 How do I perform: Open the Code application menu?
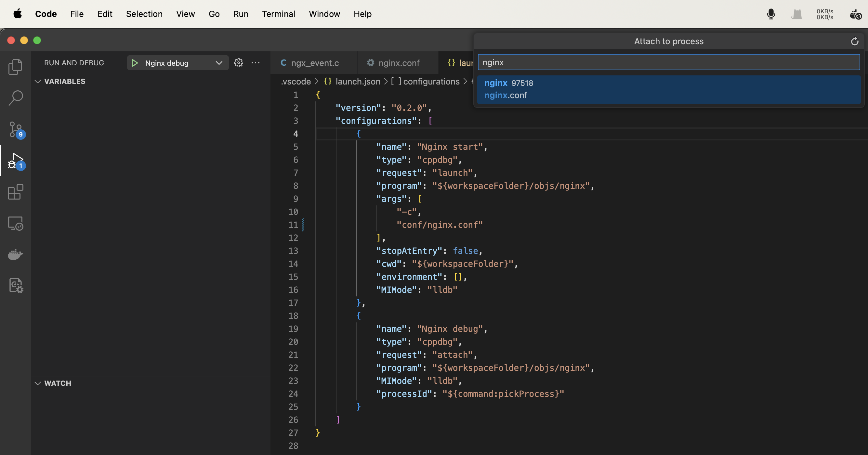[x=46, y=14]
